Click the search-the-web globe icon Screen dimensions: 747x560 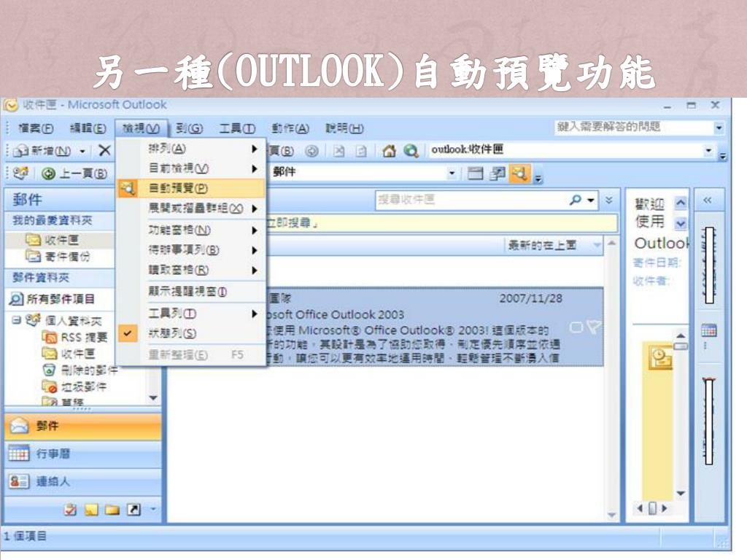point(411,151)
